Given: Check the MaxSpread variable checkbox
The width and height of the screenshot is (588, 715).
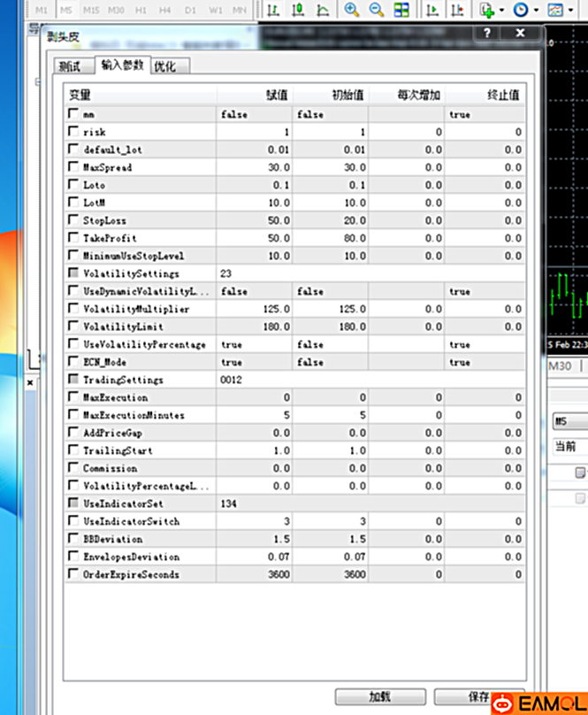Looking at the screenshot, I should click(73, 166).
